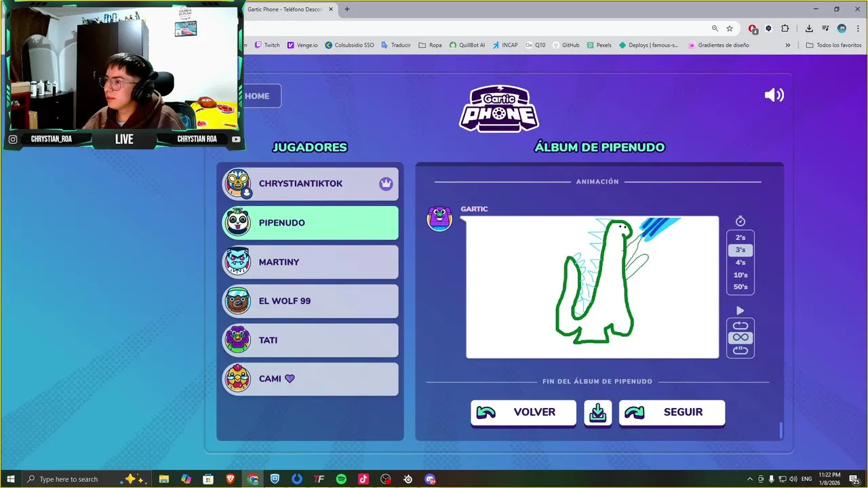
Task: Open the INCAP bookmark
Action: (x=505, y=45)
